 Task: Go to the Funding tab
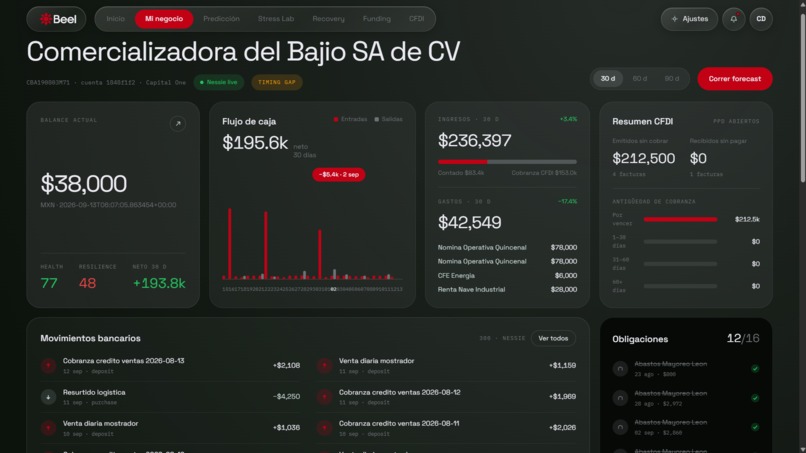[376, 19]
